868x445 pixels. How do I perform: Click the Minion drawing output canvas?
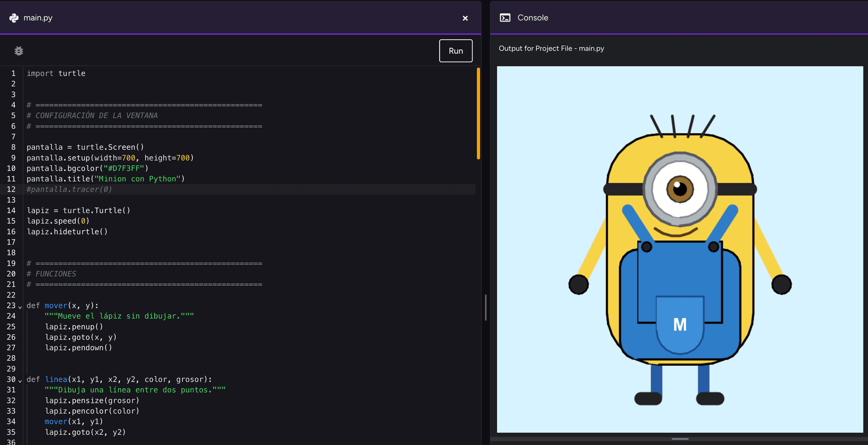(x=680, y=249)
